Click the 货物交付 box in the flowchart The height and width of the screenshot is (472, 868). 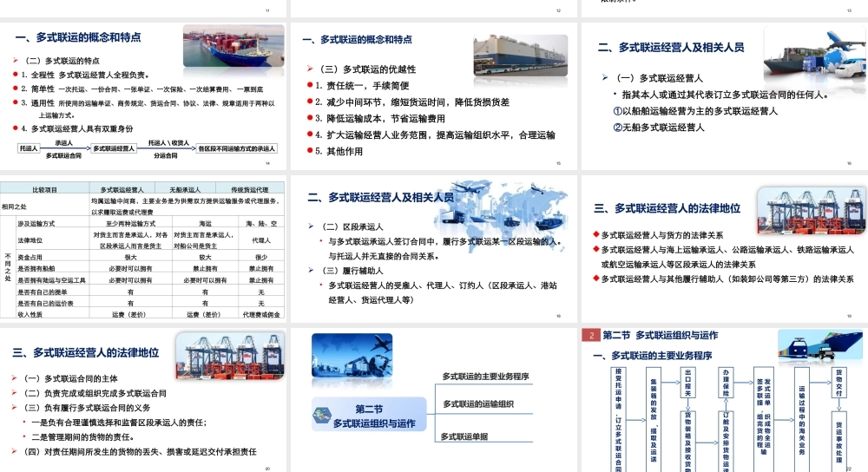tap(839, 383)
